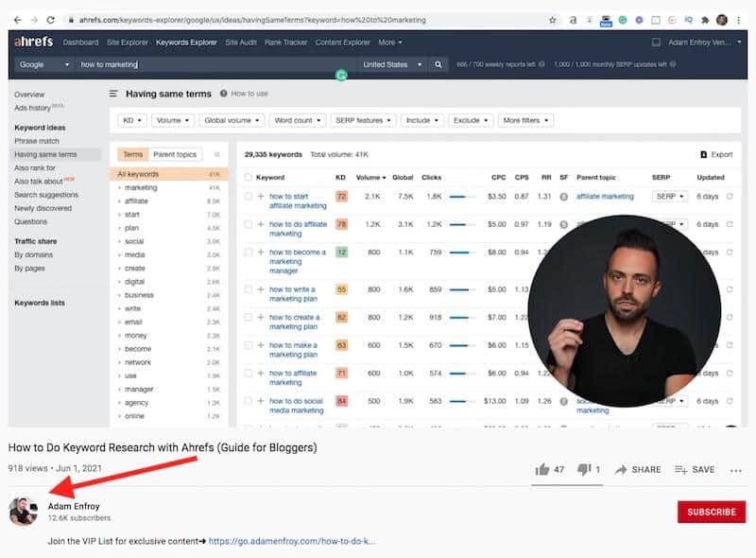Add 'how to do social media marketing' with plus icon
The height and width of the screenshot is (558, 756).
[261, 401]
